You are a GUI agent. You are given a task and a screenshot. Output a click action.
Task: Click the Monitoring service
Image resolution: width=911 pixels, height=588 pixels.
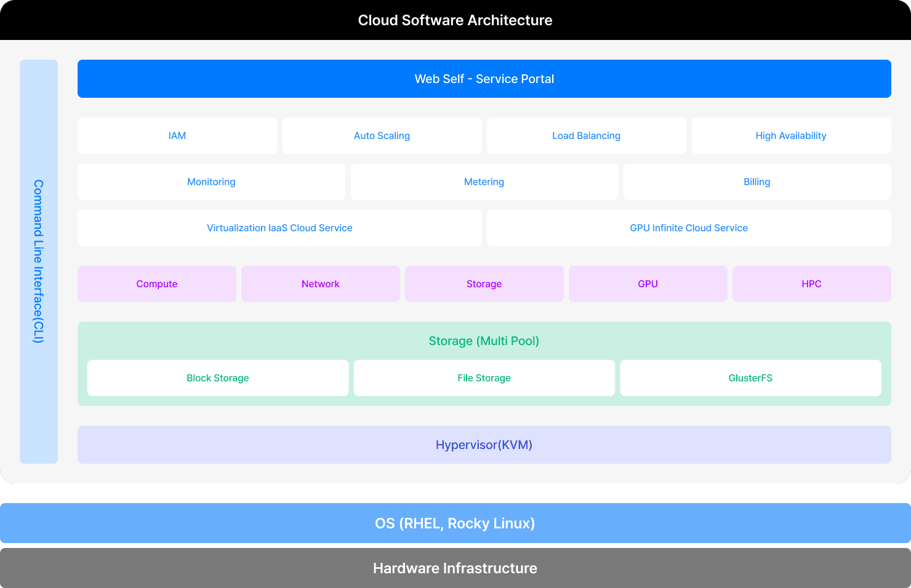(x=211, y=181)
